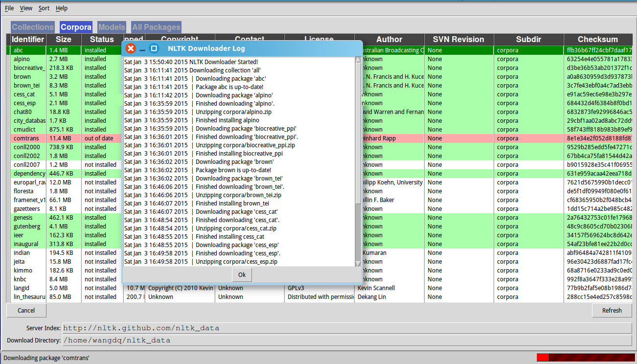Select the 'conll2000' identifier
Viewport: 637px width, 364px height.
[x=26, y=147]
